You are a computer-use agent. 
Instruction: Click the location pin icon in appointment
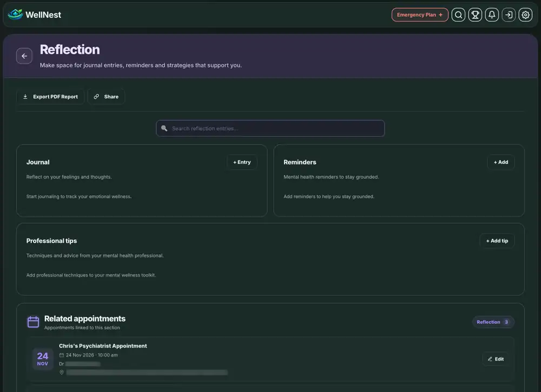(x=62, y=373)
